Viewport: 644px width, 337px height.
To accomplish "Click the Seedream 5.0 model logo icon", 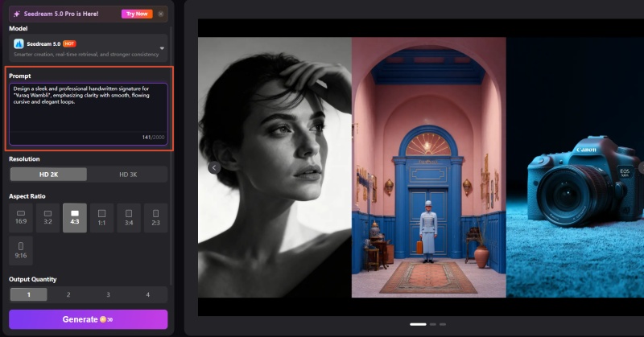I will click(x=19, y=43).
